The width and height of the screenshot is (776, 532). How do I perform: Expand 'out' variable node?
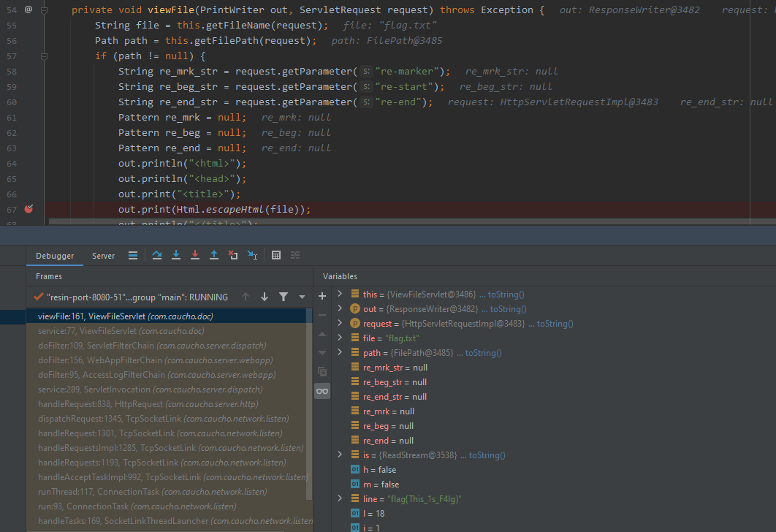[340, 308]
